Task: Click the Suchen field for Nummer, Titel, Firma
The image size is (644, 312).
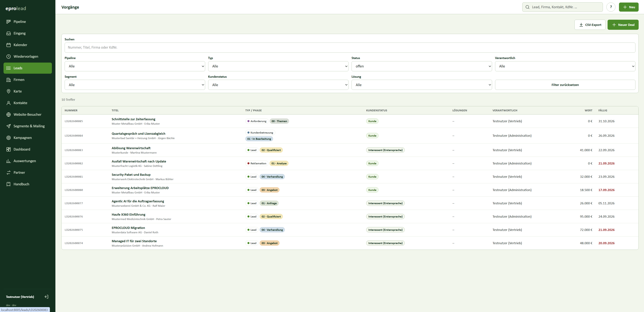Action: [x=350, y=47]
